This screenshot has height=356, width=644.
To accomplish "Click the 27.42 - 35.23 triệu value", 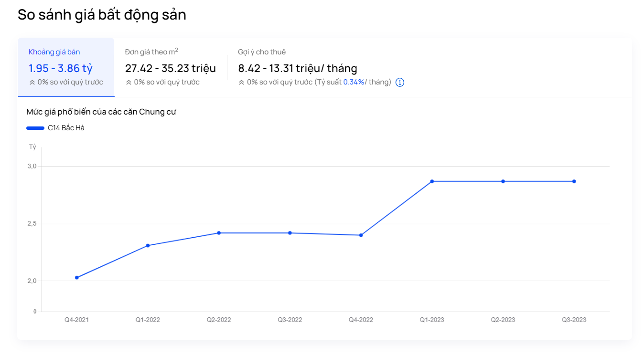I will (171, 68).
